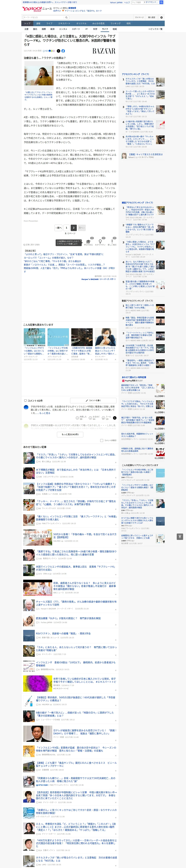The height and width of the screenshot is (868, 186).
Task: Click the ヘルプ link in header
Action: click(127, 2)
